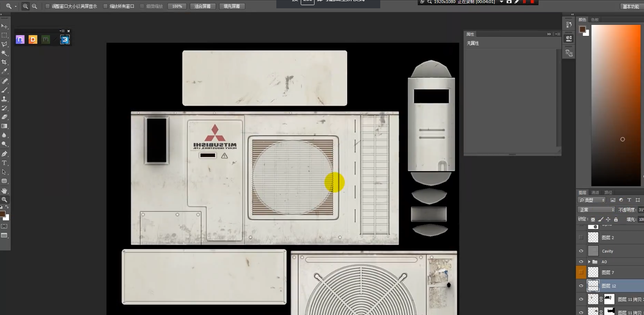This screenshot has height=315, width=644.
Task: Switch to the 路径 tab
Action: (608, 192)
